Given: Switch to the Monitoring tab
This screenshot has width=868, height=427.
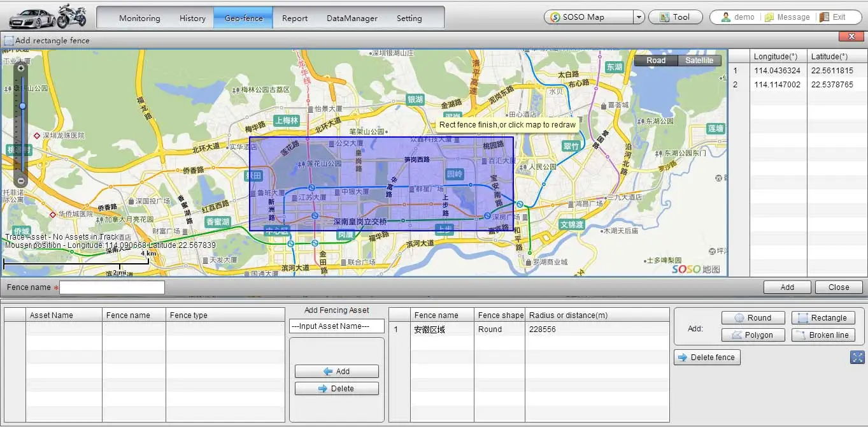Looking at the screenshot, I should click(x=139, y=18).
